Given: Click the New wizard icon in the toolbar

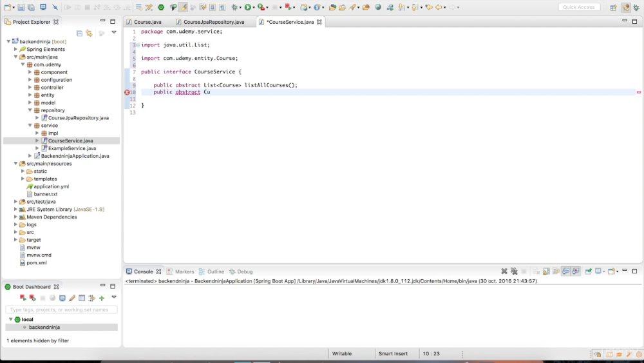Looking at the screenshot, I should [8, 7].
